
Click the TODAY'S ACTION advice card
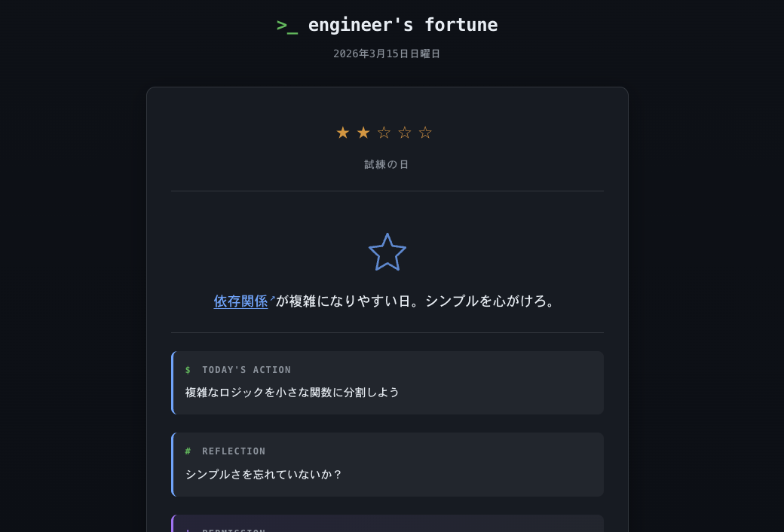point(387,383)
